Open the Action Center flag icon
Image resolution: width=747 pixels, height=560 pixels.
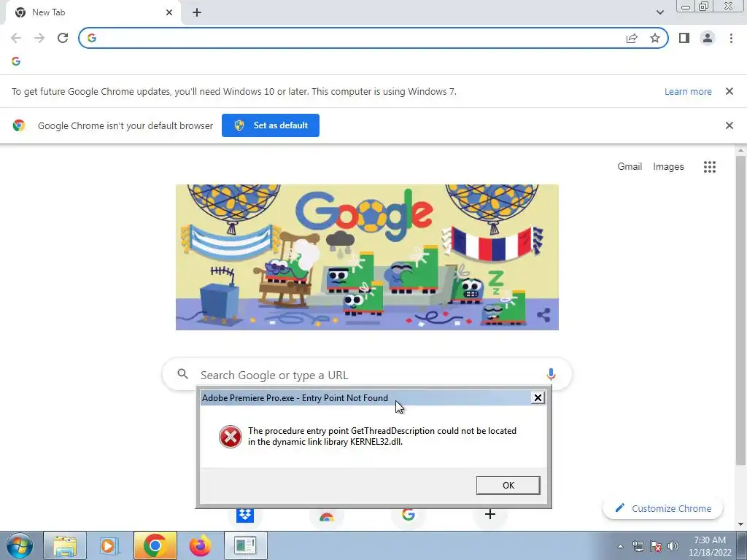tap(656, 546)
